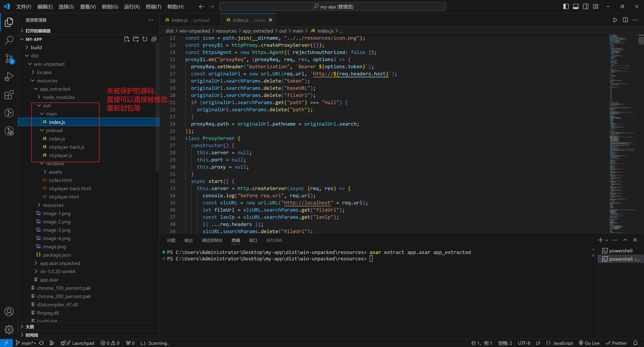This screenshot has height=347, width=644.
Task: Switch to 问题 panel tab
Action: 171,240
